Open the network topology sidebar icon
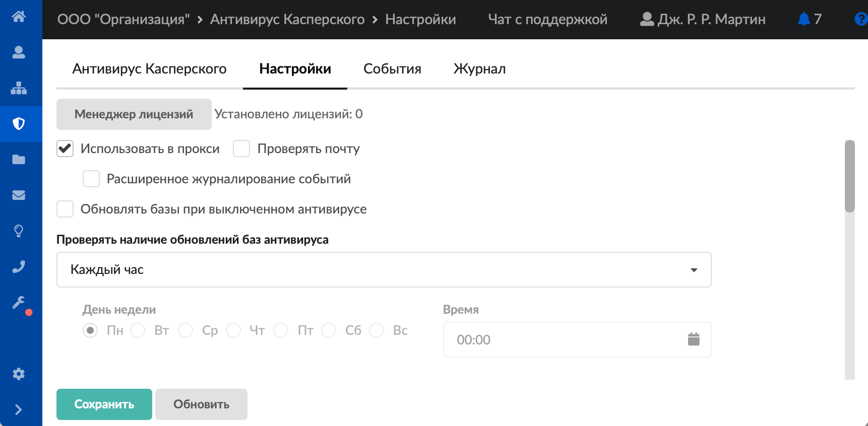This screenshot has width=868, height=426. pyautogui.click(x=19, y=88)
